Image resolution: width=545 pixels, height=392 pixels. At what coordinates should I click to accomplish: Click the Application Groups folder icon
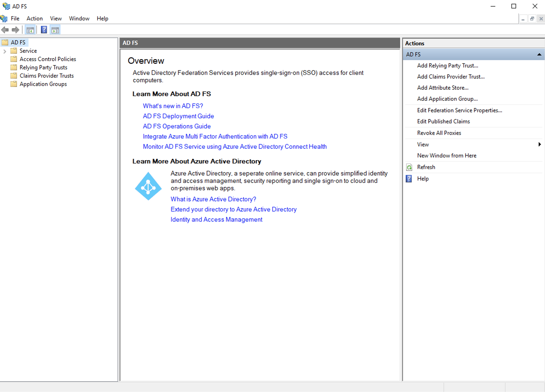[14, 84]
